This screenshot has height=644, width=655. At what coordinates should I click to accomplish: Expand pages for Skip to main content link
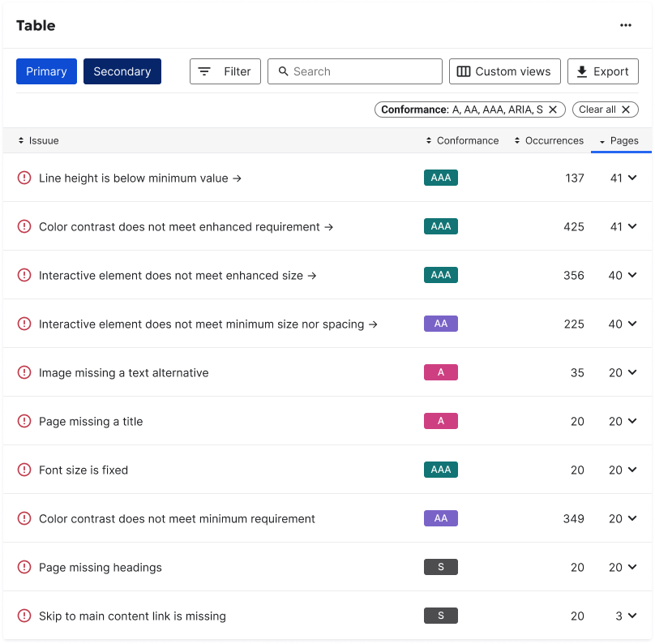point(631,616)
